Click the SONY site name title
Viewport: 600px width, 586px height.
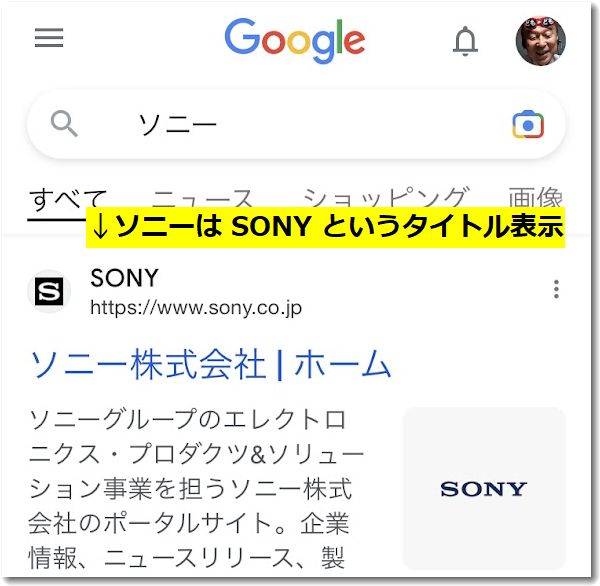[124, 277]
